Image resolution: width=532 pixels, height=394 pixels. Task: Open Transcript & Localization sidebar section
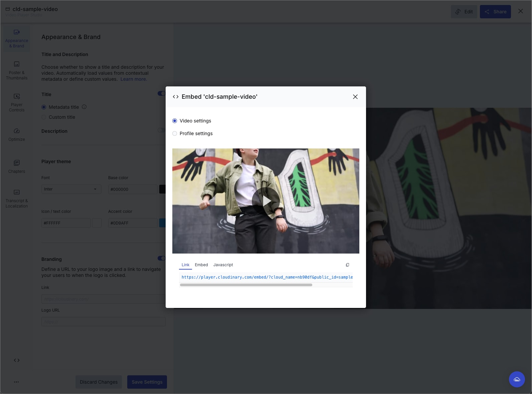pyautogui.click(x=17, y=199)
